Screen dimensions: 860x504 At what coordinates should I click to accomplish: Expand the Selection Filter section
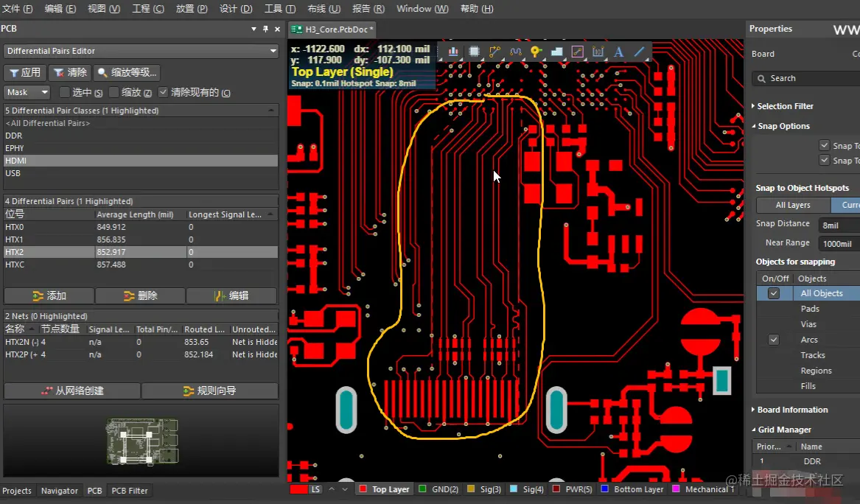[785, 106]
